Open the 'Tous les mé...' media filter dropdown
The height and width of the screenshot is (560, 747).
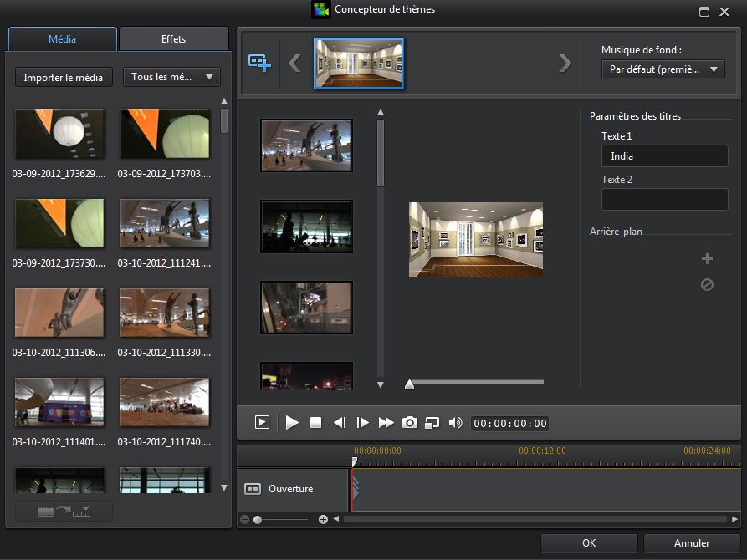tap(171, 78)
